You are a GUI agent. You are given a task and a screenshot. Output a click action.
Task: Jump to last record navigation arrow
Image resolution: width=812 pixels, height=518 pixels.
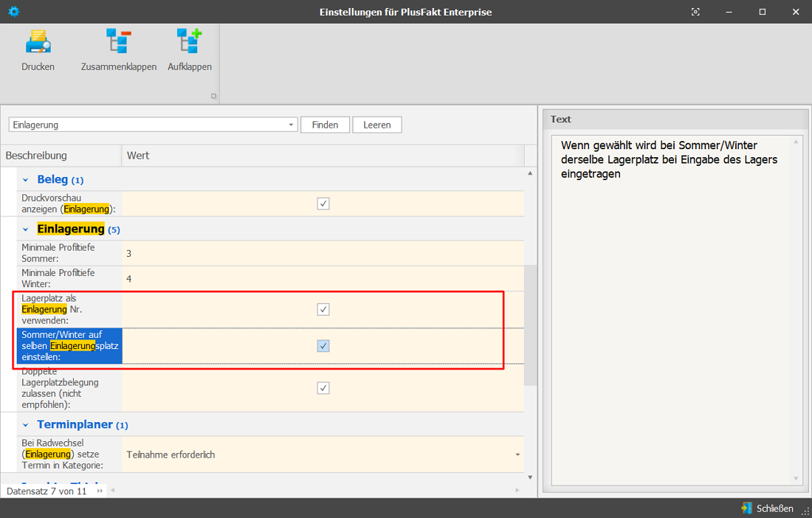pos(100,491)
